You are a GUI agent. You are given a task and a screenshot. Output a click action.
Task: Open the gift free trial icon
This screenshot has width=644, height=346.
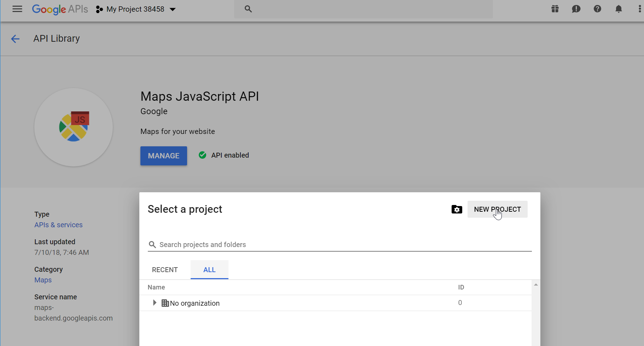point(555,9)
